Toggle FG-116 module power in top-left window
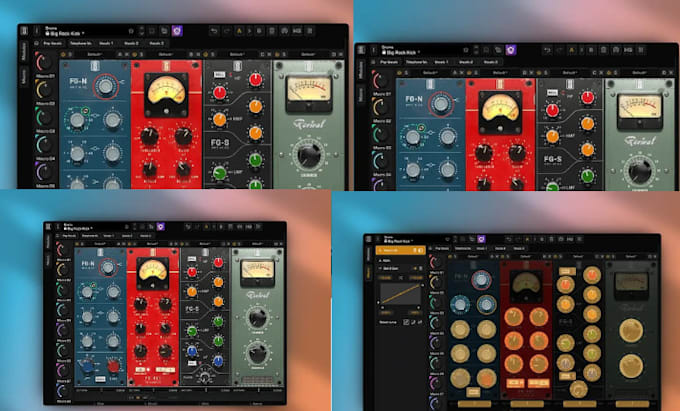Image resolution: width=680 pixels, height=411 pixels. [x=134, y=54]
